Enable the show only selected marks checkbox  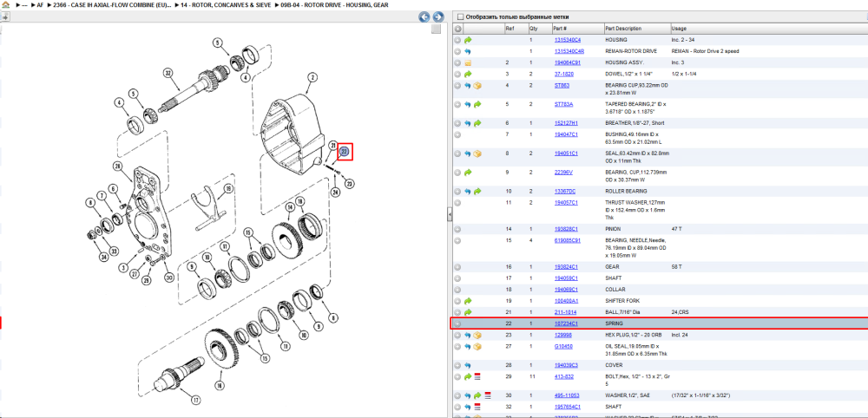point(461,17)
